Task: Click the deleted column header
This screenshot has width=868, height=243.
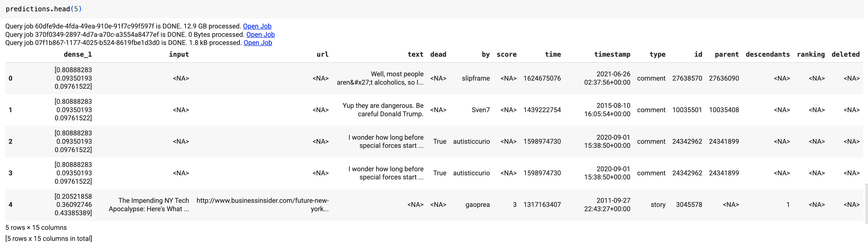Action: point(845,54)
